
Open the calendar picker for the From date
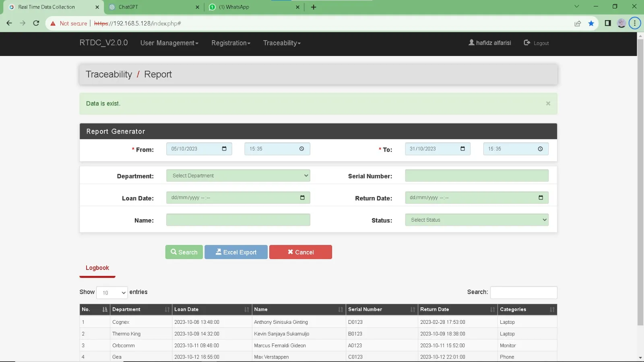point(224,148)
